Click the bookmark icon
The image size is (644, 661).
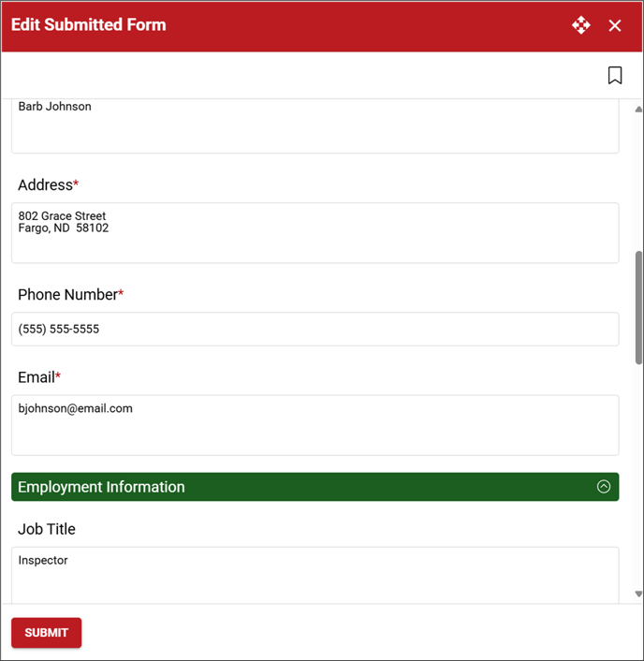615,76
